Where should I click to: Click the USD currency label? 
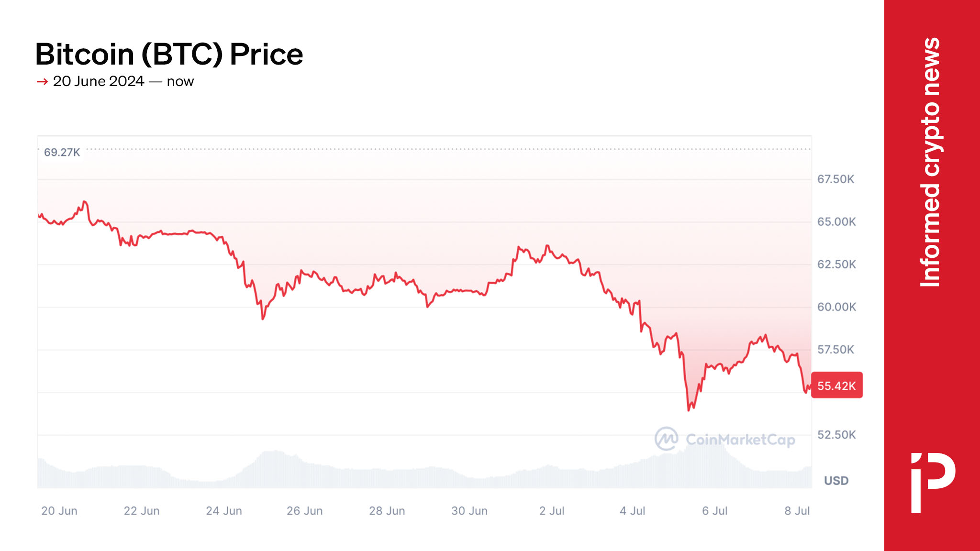coord(836,481)
